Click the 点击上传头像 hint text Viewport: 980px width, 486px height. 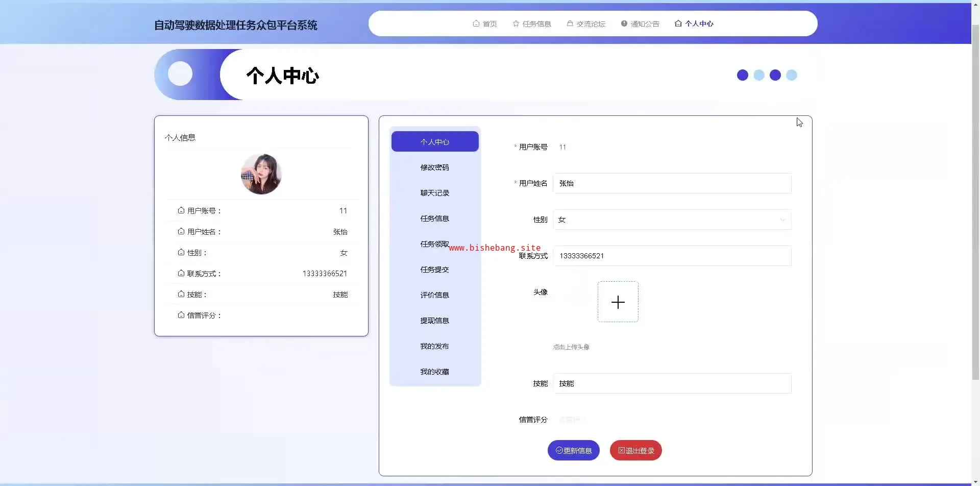(571, 347)
